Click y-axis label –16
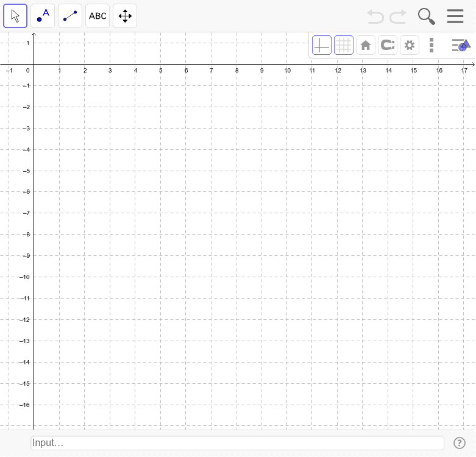The width and height of the screenshot is (476, 457). click(25, 405)
